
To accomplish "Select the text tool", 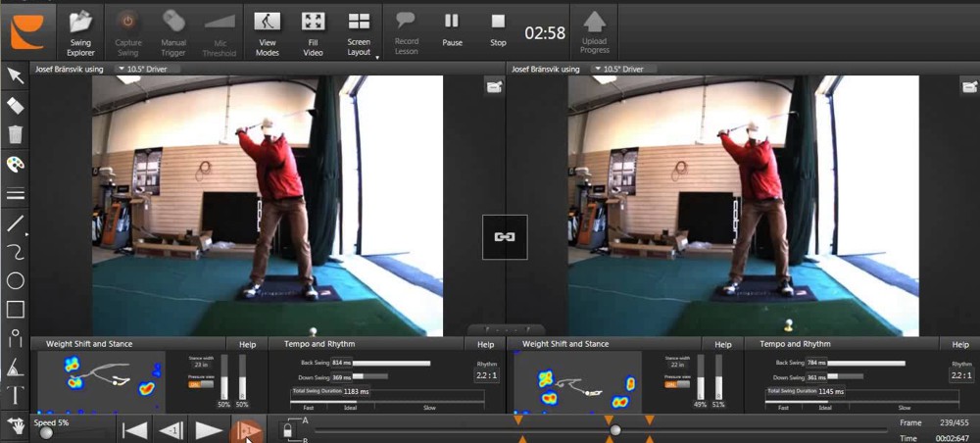I will pos(16,396).
